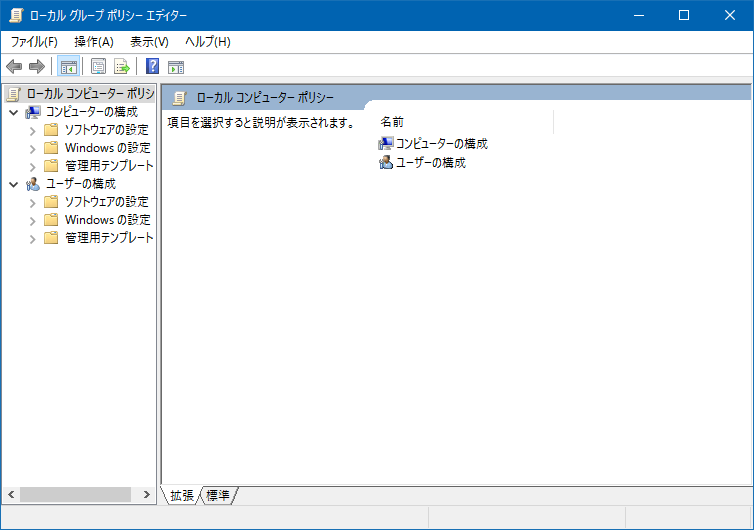Maximize the policy editor window
Viewport: 754px width, 530px height.
pos(684,15)
